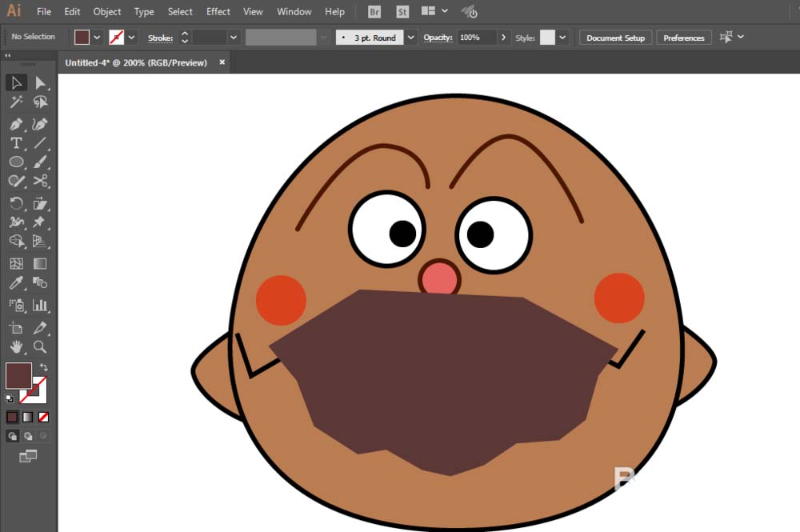Click the Document Setup button
800x532 pixels.
615,38
